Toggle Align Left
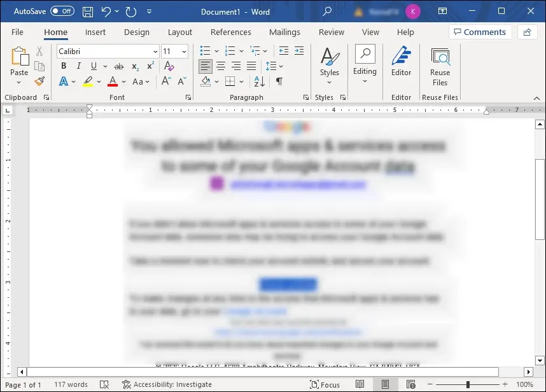This screenshot has width=546, height=392. [x=206, y=66]
